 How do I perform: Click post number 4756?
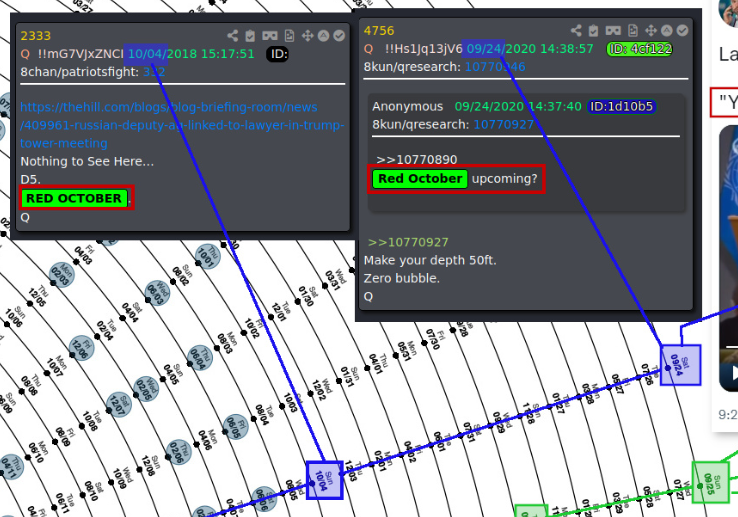click(x=379, y=31)
